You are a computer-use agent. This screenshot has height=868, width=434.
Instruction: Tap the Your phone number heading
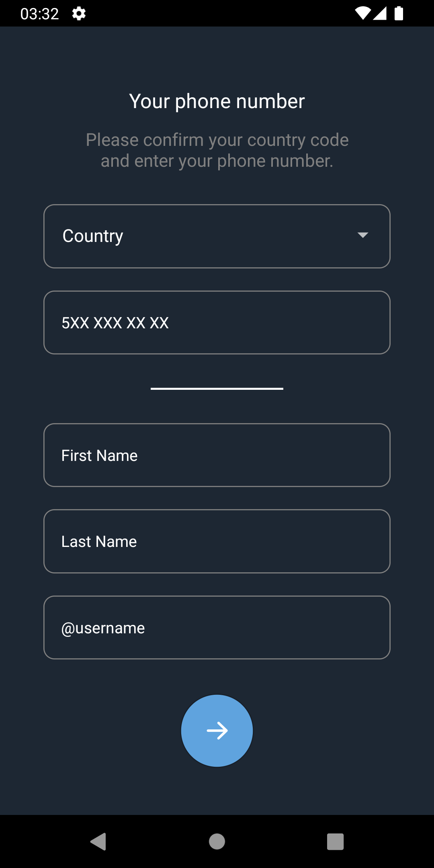point(217,101)
